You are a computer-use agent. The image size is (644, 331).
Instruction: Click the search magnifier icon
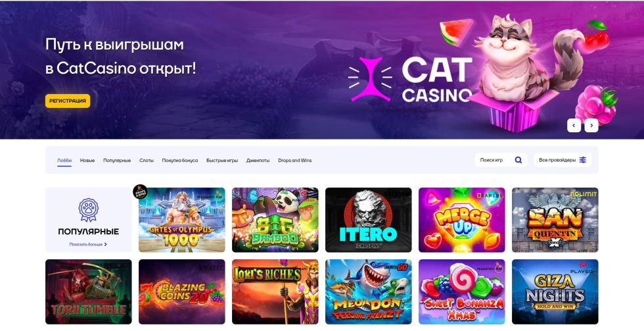pyautogui.click(x=518, y=160)
